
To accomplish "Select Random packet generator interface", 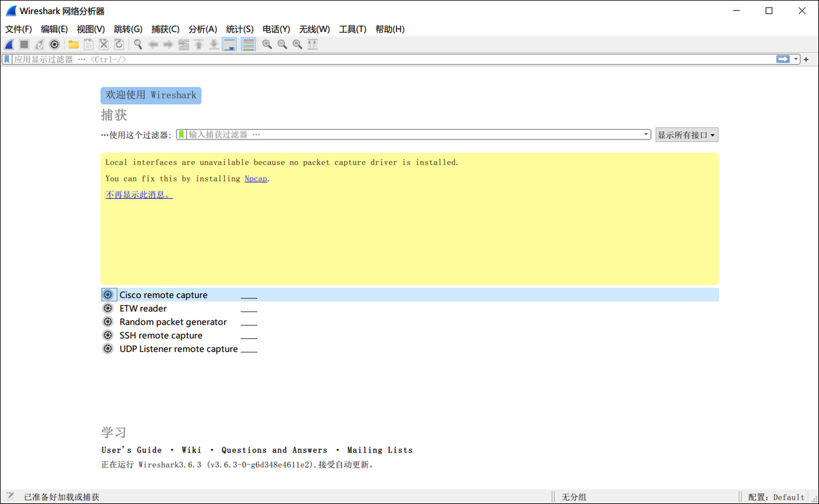I will click(x=409, y=322).
